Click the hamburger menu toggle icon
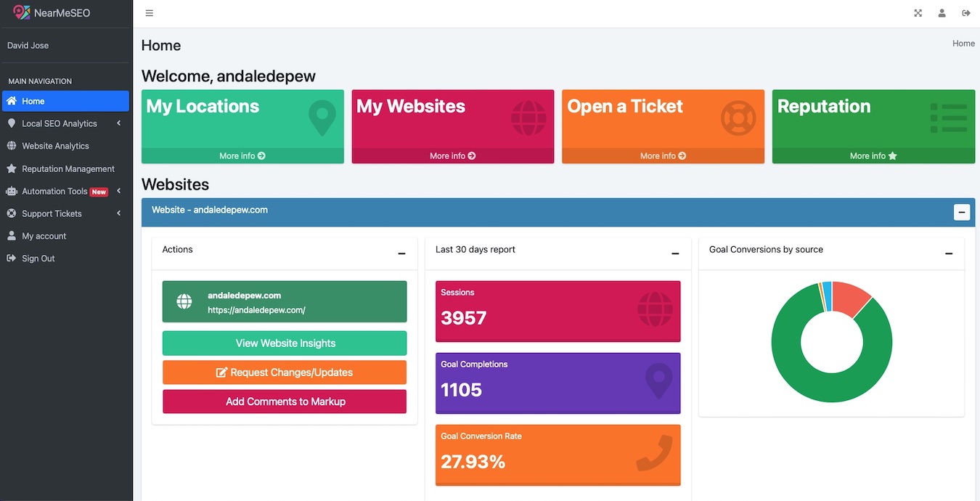This screenshot has height=501, width=980. [150, 13]
